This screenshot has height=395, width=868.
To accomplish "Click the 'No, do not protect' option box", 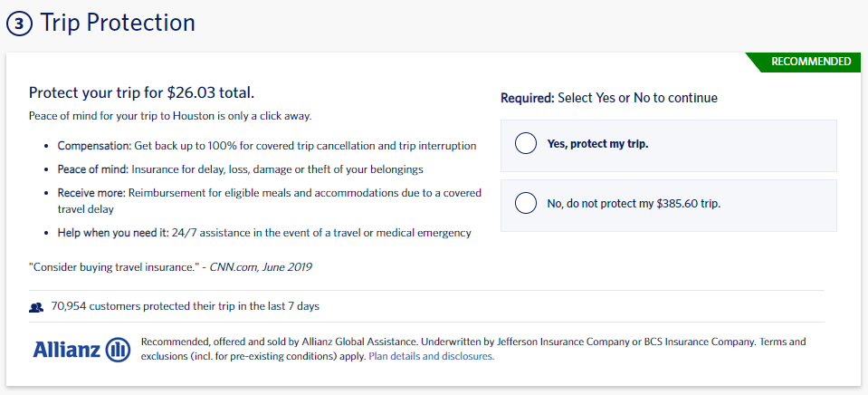I will coord(668,206).
